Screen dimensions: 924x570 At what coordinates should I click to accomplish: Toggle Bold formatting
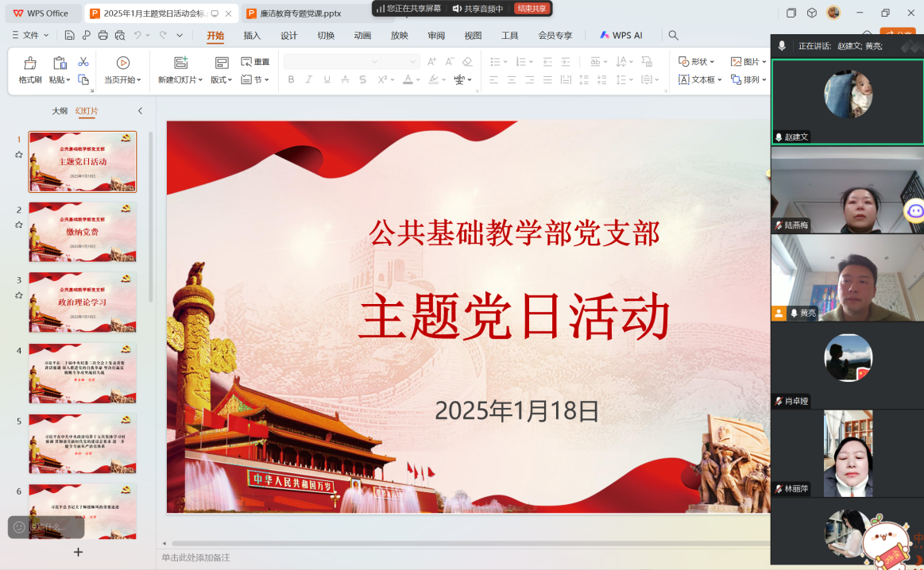click(291, 79)
